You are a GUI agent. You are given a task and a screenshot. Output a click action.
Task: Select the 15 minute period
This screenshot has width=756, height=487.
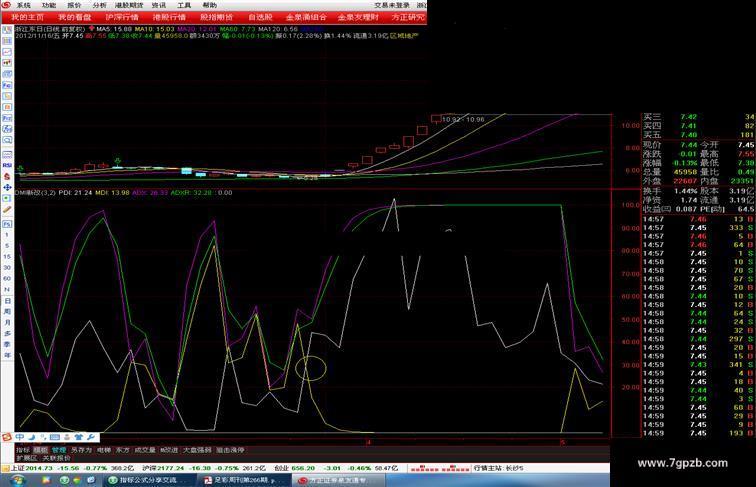click(x=7, y=257)
